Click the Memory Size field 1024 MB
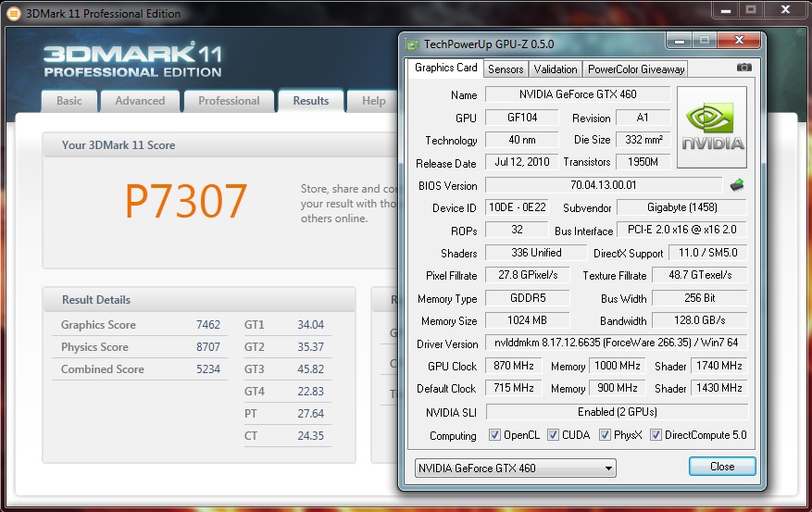 (x=527, y=320)
